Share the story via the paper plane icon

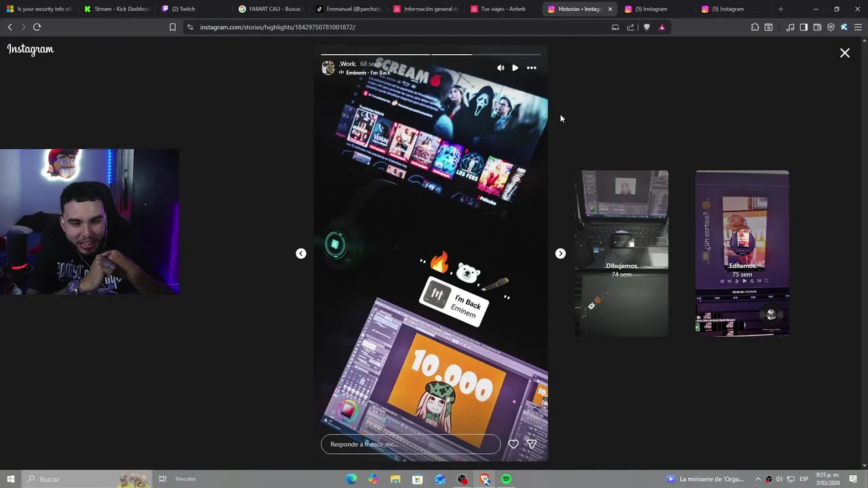point(532,444)
